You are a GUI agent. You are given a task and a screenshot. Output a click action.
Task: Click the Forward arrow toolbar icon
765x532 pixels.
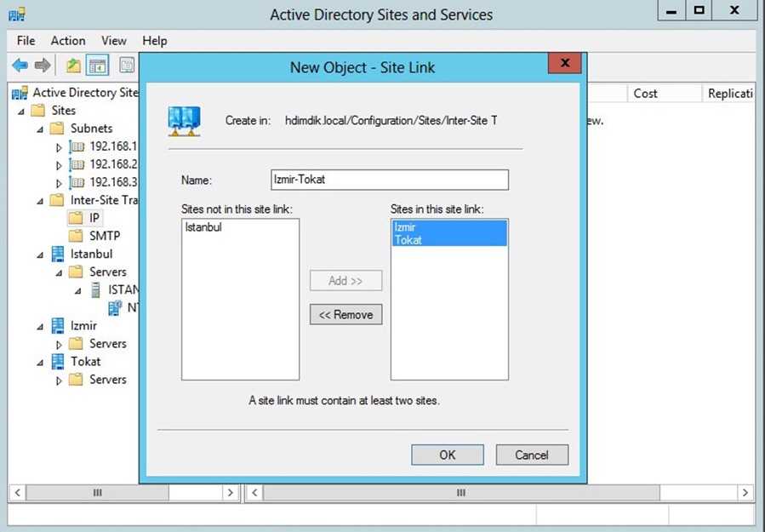(43, 65)
